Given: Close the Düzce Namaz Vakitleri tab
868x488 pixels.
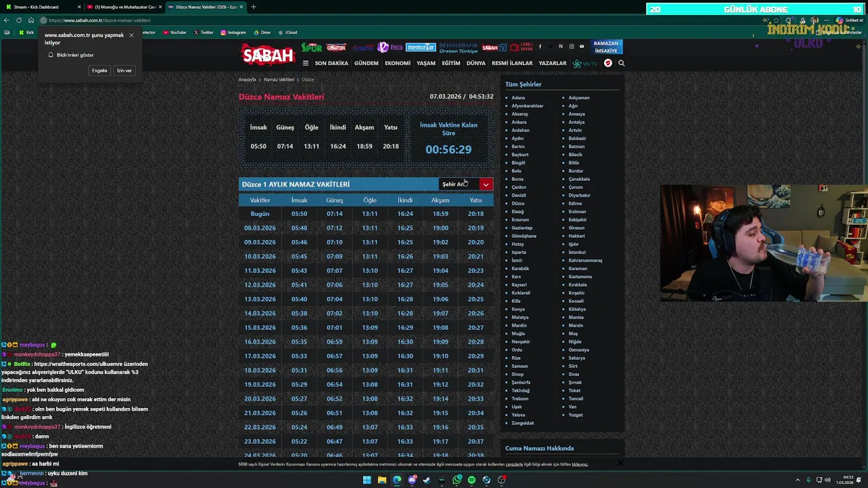Looking at the screenshot, I should 241,7.
